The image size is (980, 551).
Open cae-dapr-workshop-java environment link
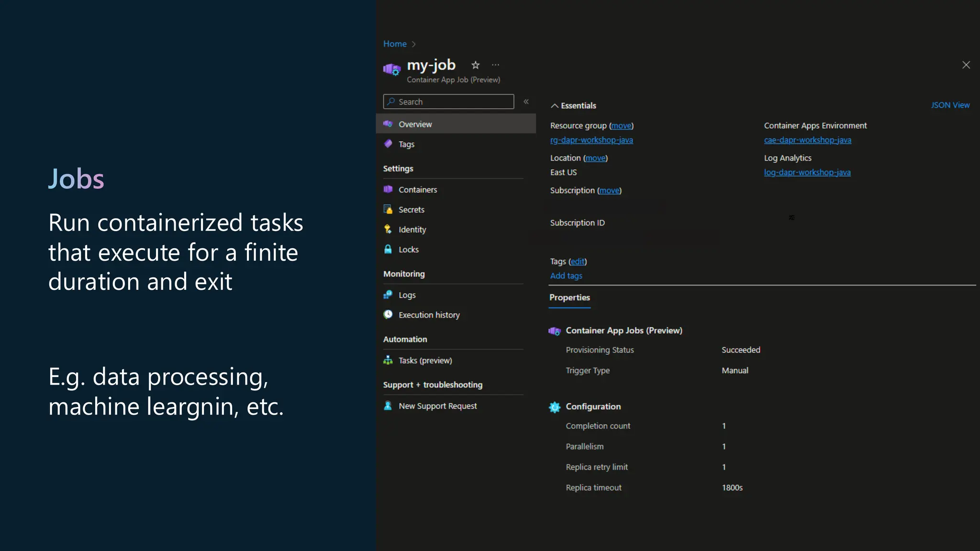coord(807,140)
